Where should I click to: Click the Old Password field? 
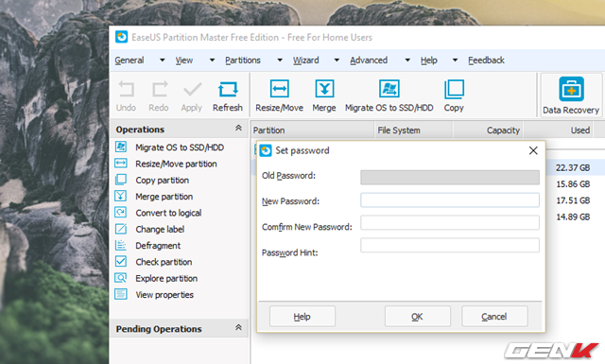click(450, 177)
